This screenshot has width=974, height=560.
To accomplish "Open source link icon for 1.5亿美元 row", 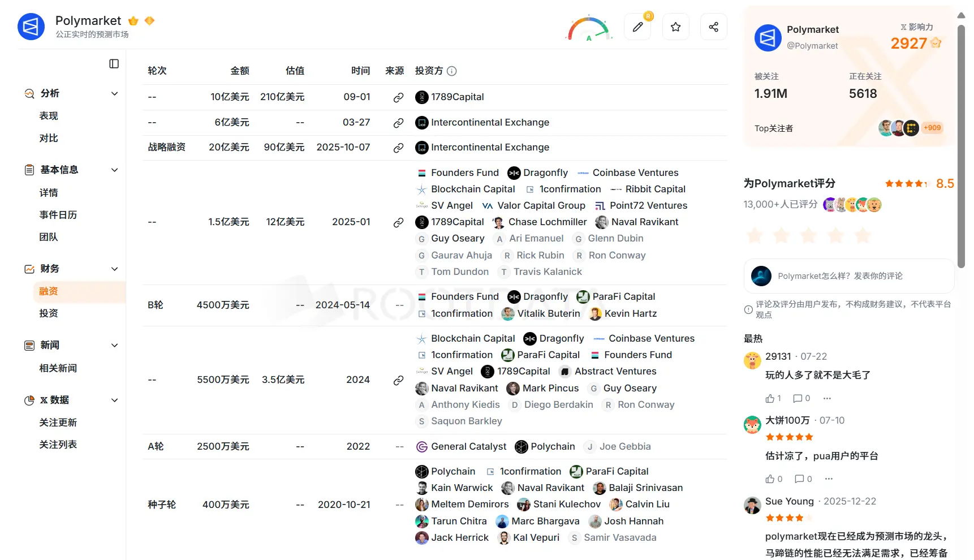I will [398, 222].
